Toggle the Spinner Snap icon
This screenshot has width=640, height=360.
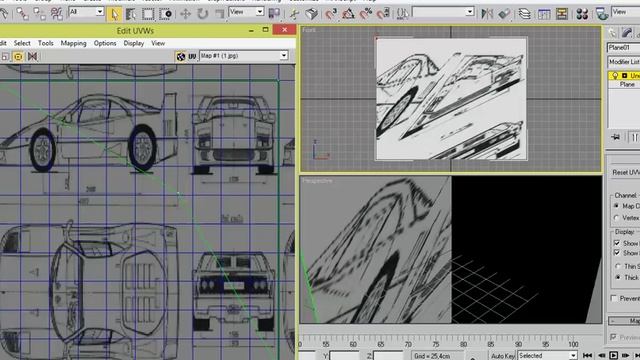point(383,14)
